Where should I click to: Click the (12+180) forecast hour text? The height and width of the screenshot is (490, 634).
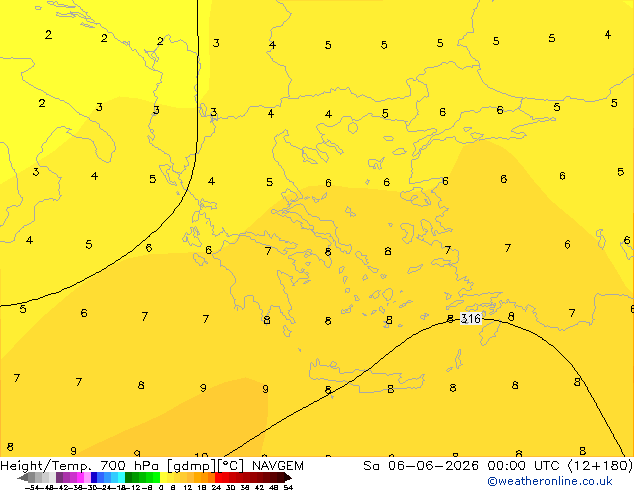(x=600, y=466)
